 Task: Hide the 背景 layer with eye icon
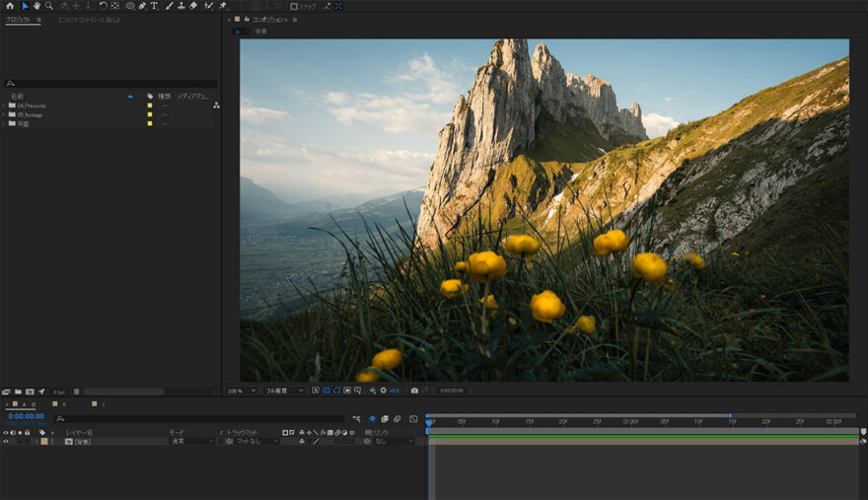[x=6, y=441]
